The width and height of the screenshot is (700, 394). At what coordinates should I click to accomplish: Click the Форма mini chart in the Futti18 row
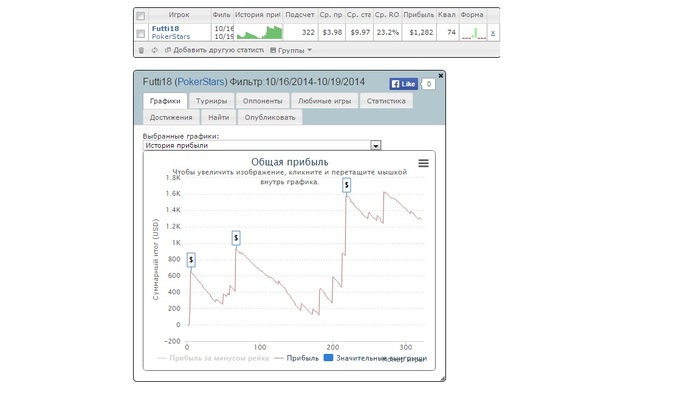click(x=474, y=33)
